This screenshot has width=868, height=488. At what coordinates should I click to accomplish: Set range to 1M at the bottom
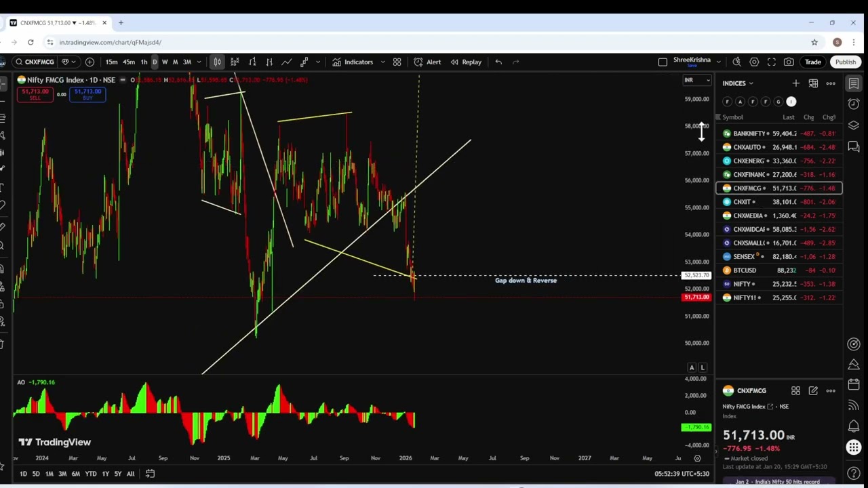tap(49, 474)
